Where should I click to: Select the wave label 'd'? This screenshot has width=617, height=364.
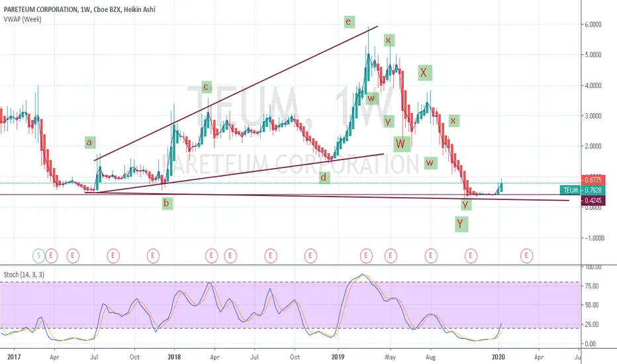[x=324, y=178]
